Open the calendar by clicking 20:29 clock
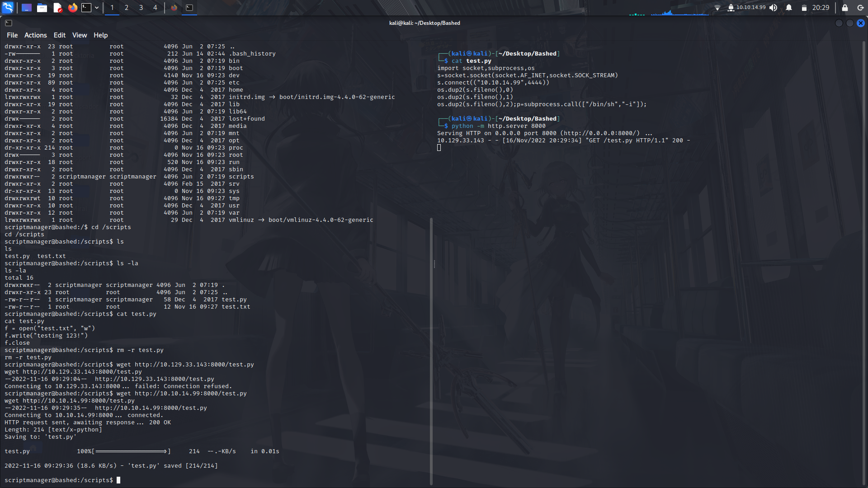 tap(827, 8)
